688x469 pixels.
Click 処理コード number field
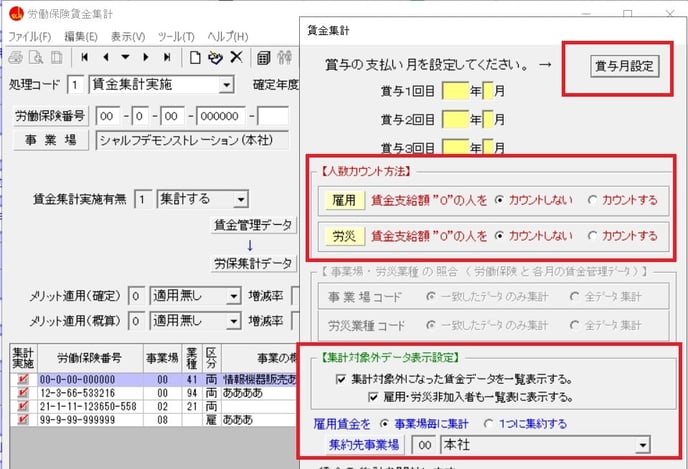(75, 85)
